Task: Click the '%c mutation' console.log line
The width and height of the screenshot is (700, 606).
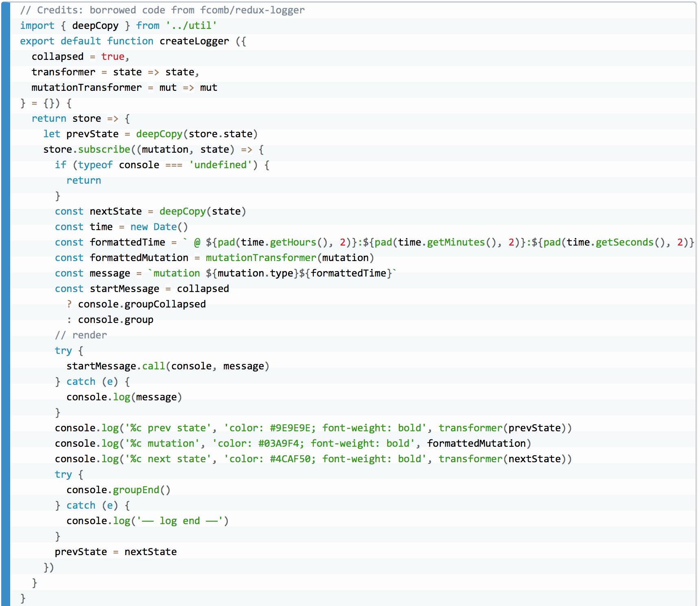Action: click(x=293, y=444)
